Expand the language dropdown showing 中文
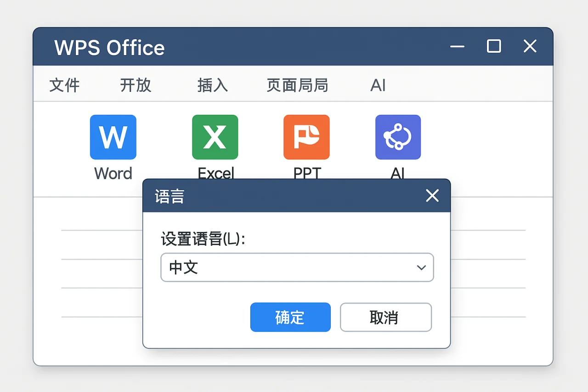588x392 pixels. 297,267
